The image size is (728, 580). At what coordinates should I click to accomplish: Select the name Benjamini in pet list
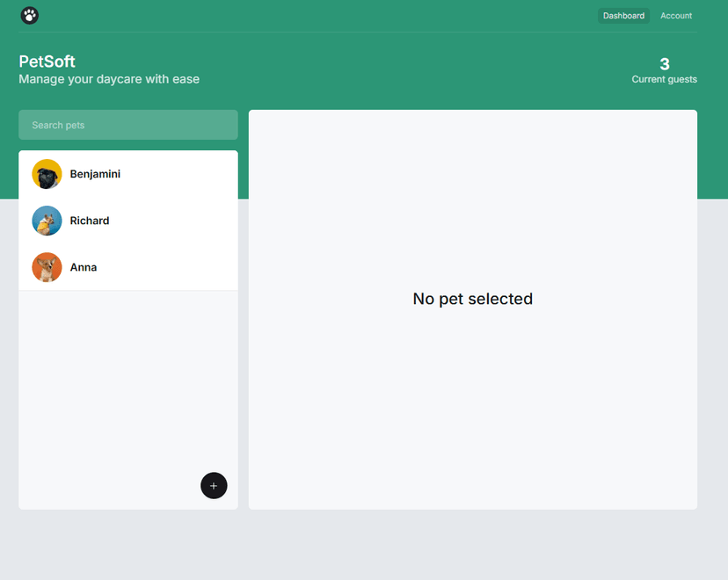tap(95, 174)
